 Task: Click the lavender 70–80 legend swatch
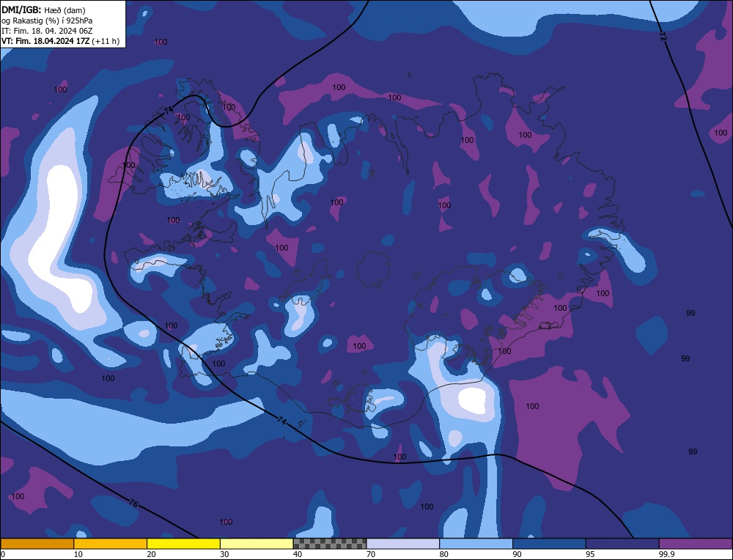click(x=403, y=544)
